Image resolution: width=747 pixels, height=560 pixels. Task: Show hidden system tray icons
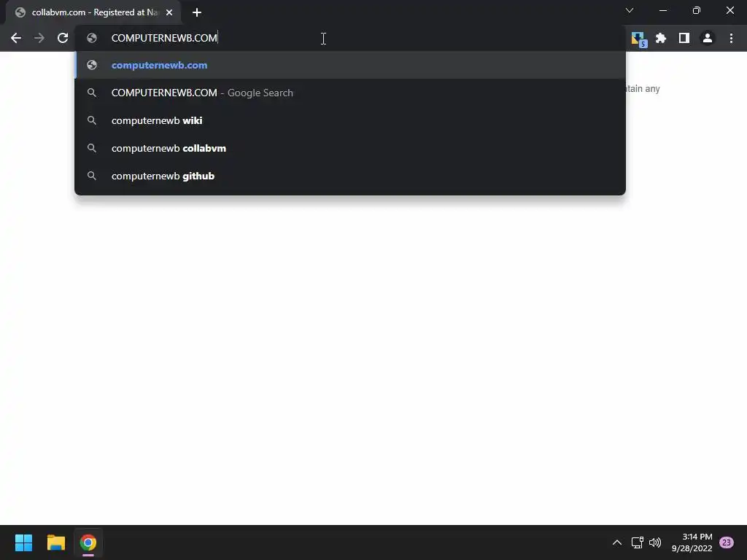coord(617,542)
